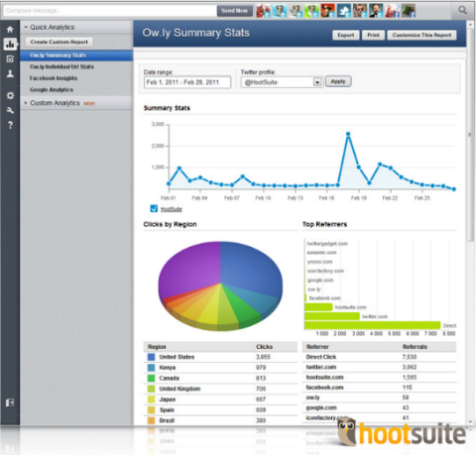
Task: Select the owl on light-blue background profile avatar
Action: [280, 11]
